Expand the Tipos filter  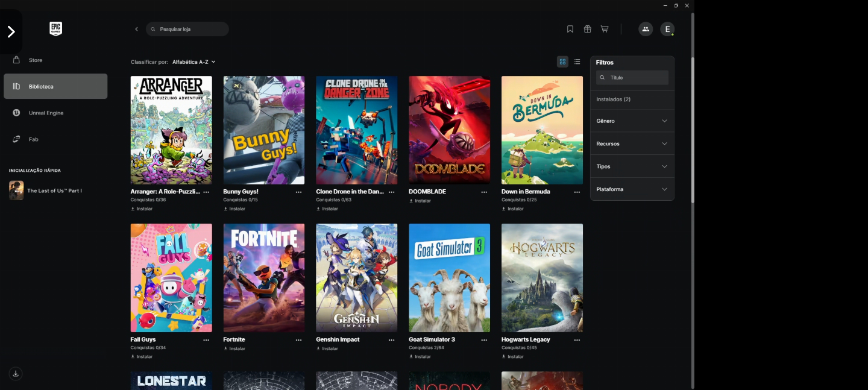click(632, 166)
